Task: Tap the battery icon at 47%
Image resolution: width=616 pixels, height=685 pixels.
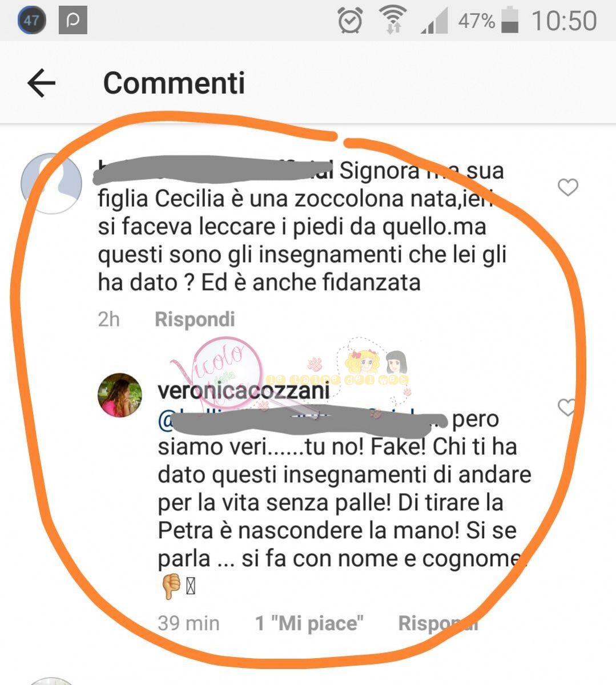Action: pos(510,21)
